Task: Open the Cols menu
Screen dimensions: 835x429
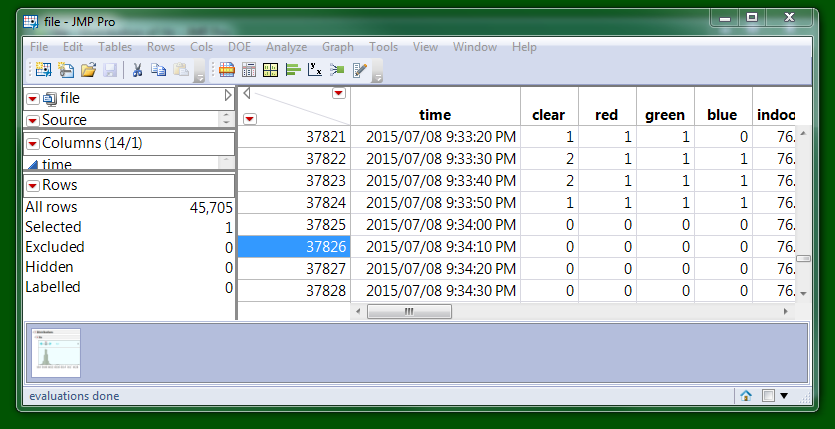Action: tap(201, 47)
